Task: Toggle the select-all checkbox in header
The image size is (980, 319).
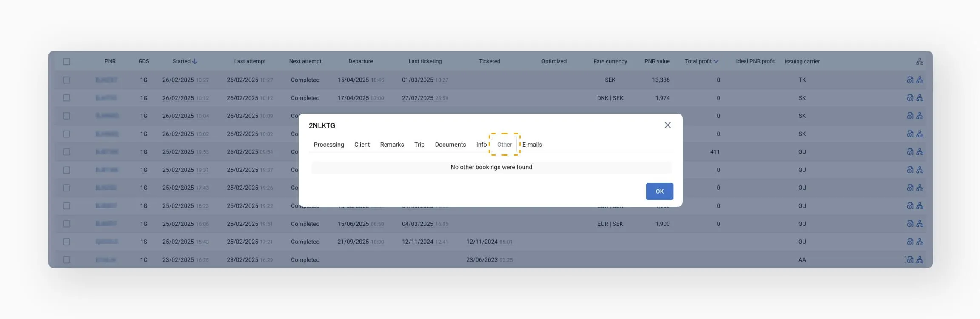Action: (67, 61)
